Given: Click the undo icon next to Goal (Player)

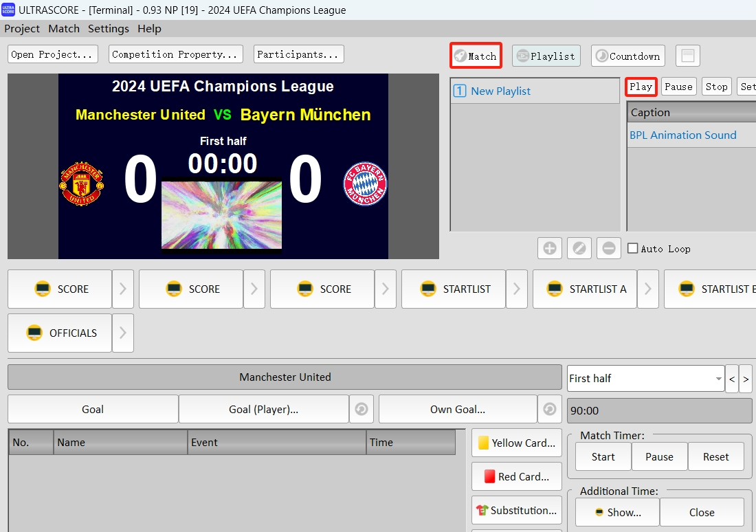Looking at the screenshot, I should click(362, 409).
